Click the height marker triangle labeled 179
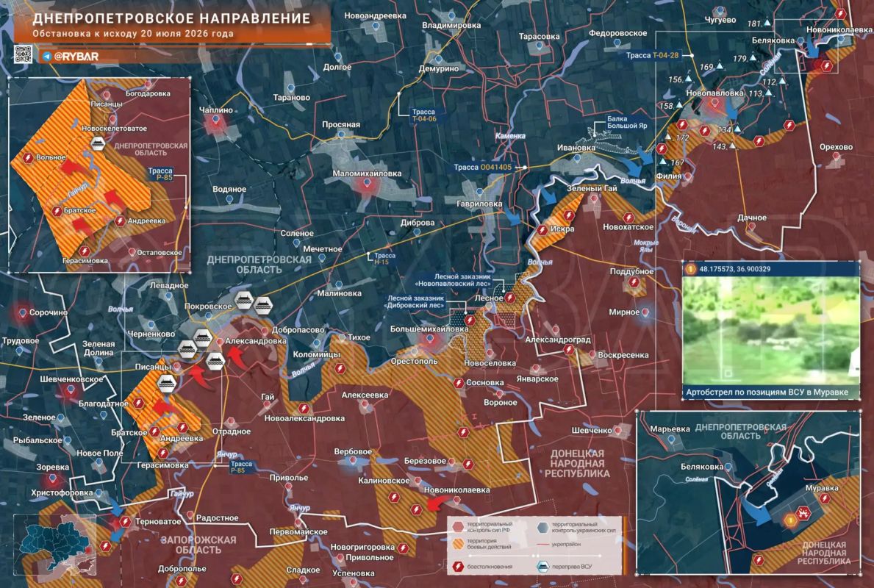 point(753,58)
